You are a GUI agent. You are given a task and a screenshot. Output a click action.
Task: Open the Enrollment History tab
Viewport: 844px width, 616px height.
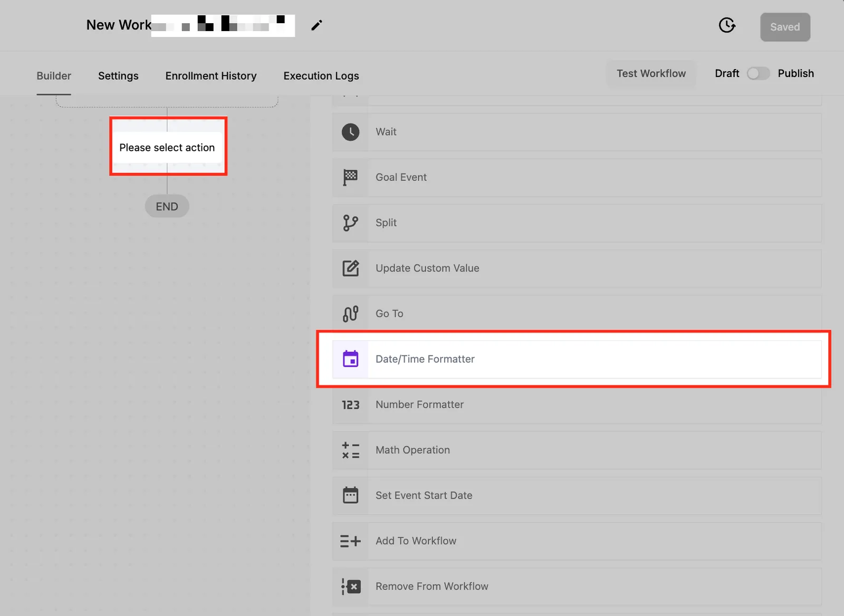click(x=211, y=76)
